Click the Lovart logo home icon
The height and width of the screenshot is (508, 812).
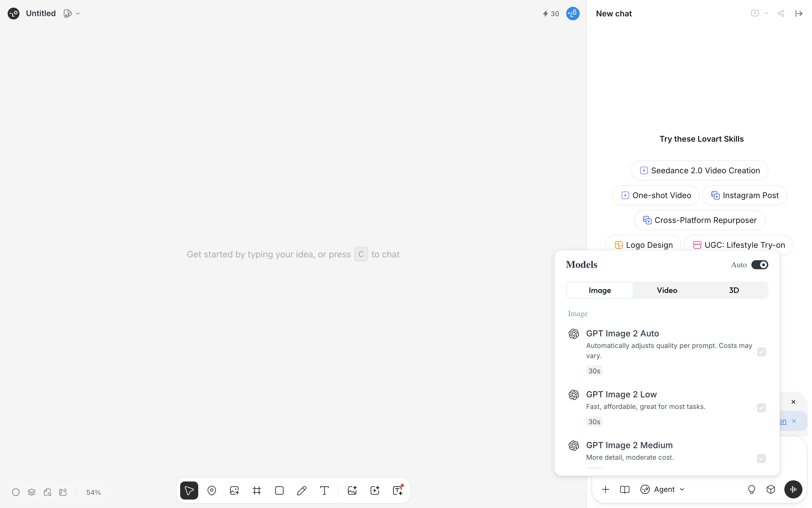point(14,14)
